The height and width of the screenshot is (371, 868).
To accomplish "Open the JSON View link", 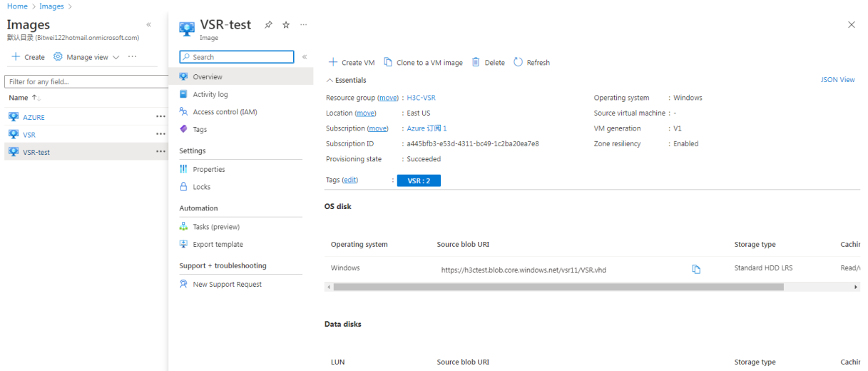I will pos(837,80).
